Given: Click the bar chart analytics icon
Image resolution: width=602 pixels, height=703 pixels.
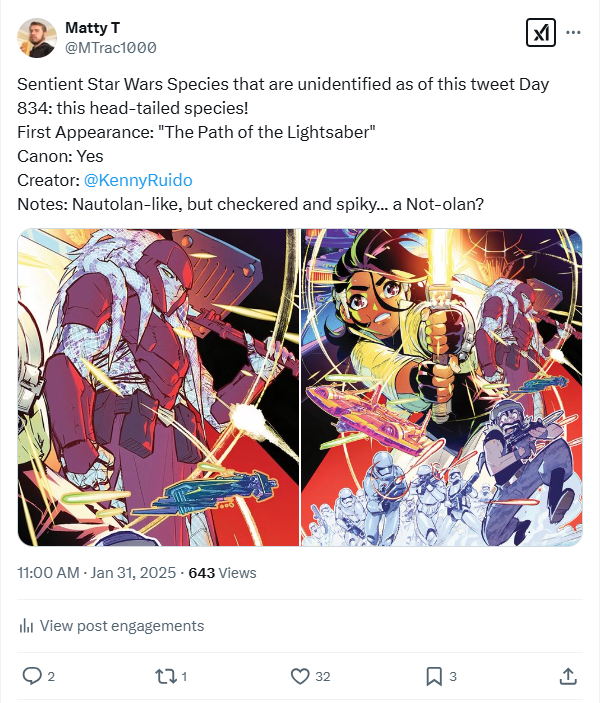Looking at the screenshot, I should (x=27, y=626).
